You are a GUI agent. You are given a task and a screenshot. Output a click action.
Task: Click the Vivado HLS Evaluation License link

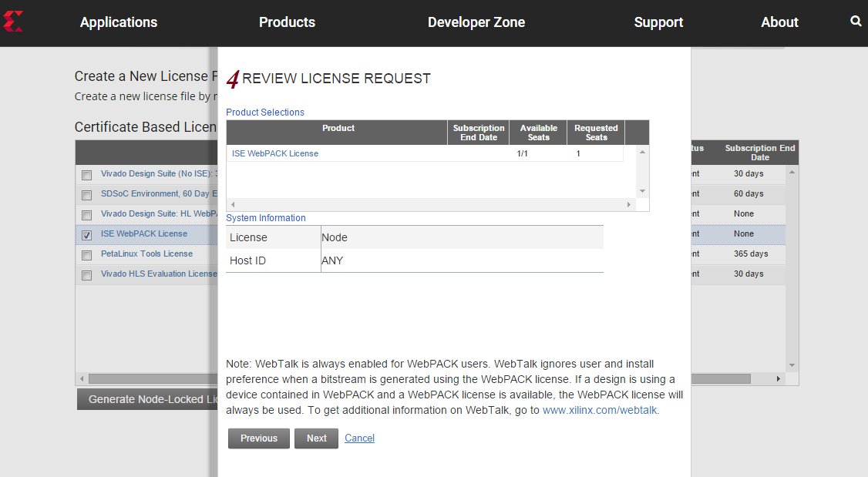[x=158, y=274]
